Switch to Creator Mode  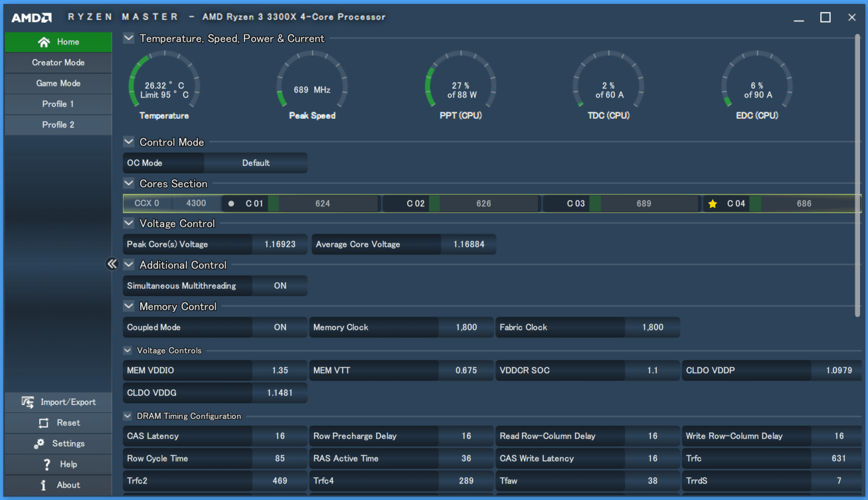[x=58, y=62]
